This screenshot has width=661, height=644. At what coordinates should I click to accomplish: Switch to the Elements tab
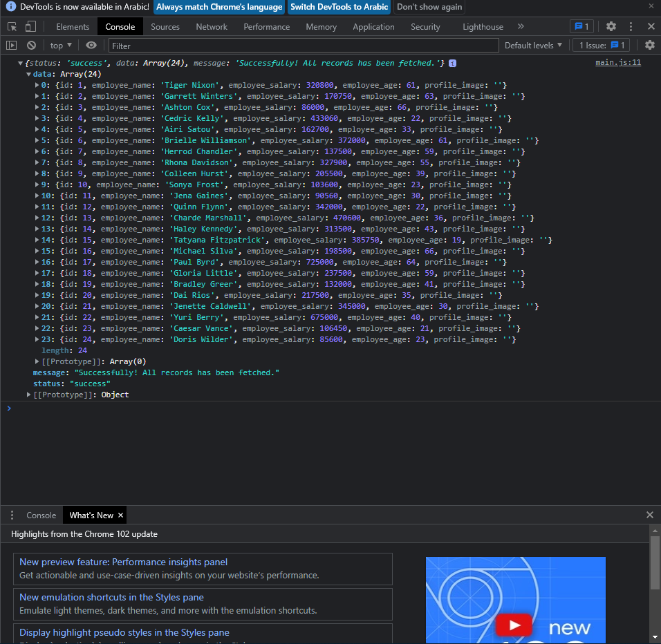73,26
